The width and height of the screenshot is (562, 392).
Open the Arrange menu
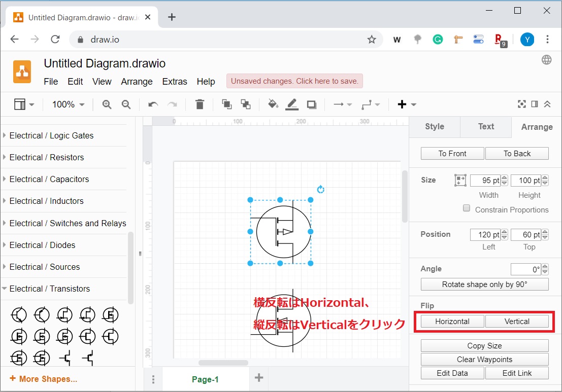(137, 82)
